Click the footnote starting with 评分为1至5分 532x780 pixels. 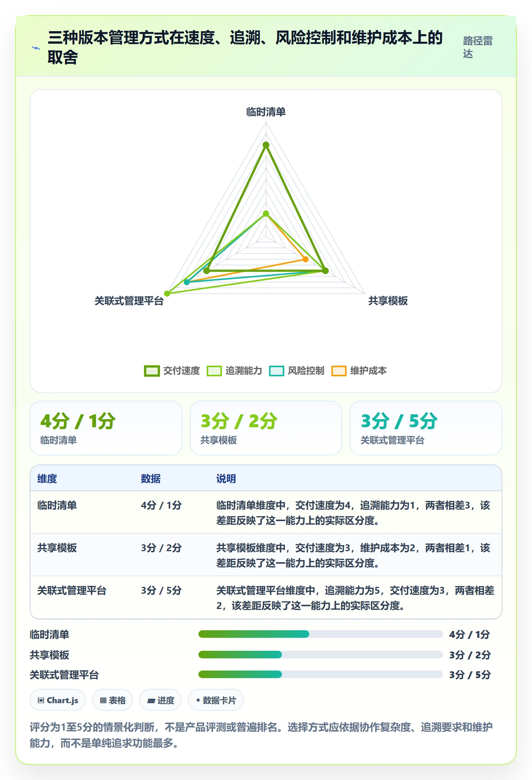[x=261, y=735]
